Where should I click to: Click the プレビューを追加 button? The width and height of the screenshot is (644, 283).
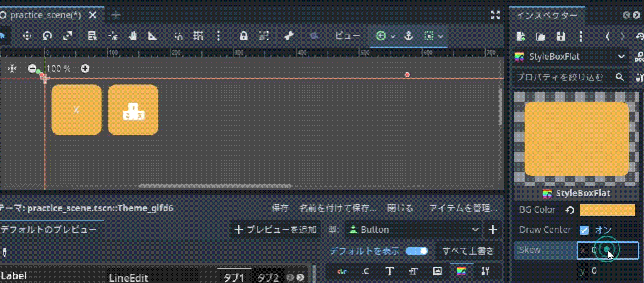[275, 230]
